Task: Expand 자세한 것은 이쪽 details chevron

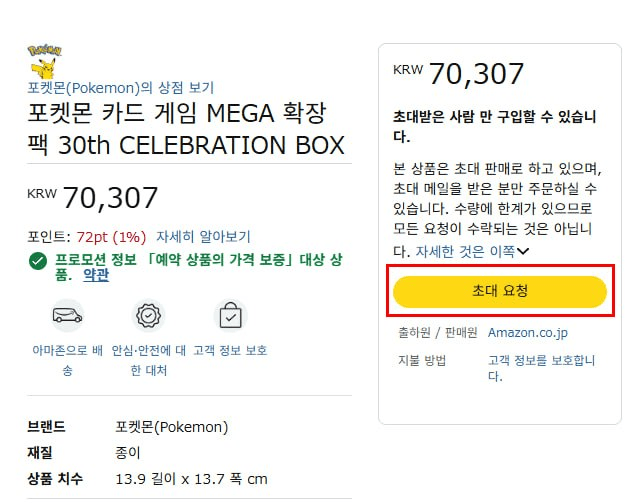Action: click(x=472, y=251)
